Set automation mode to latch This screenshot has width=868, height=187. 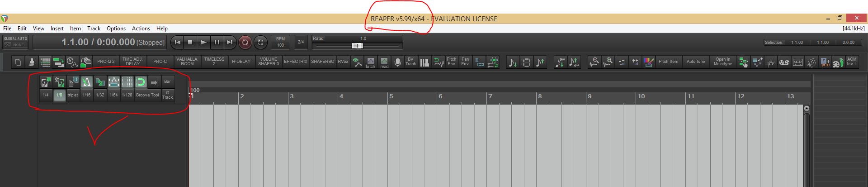point(370,62)
